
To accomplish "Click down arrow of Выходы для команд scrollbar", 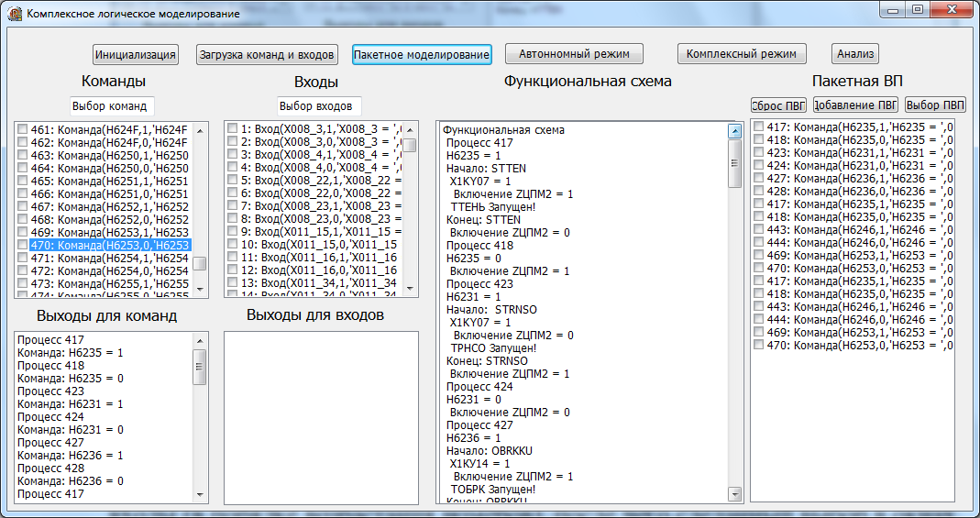I will (200, 494).
